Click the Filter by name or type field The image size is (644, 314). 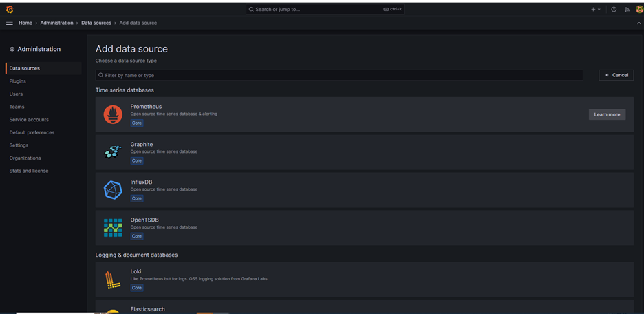(x=339, y=75)
